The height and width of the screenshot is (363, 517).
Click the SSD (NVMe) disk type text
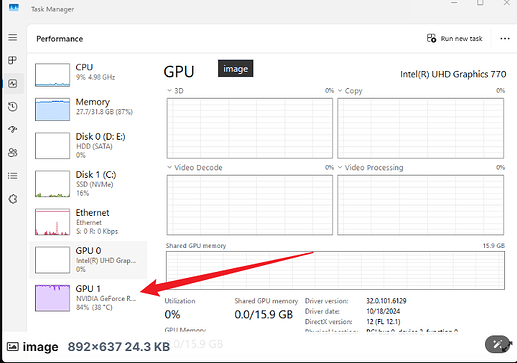[95, 184]
